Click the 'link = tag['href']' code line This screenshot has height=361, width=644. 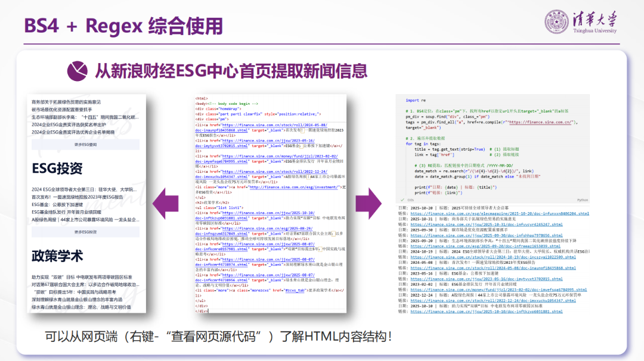point(435,155)
